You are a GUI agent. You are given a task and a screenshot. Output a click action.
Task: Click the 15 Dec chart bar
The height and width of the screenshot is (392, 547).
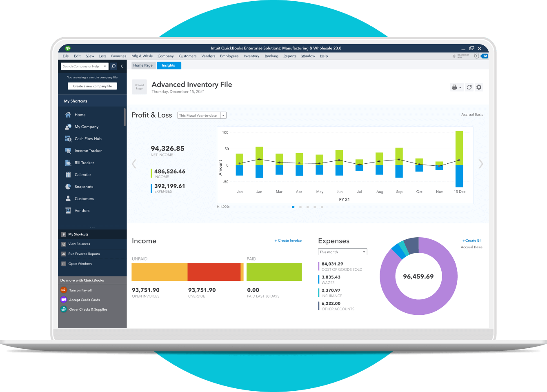click(459, 159)
